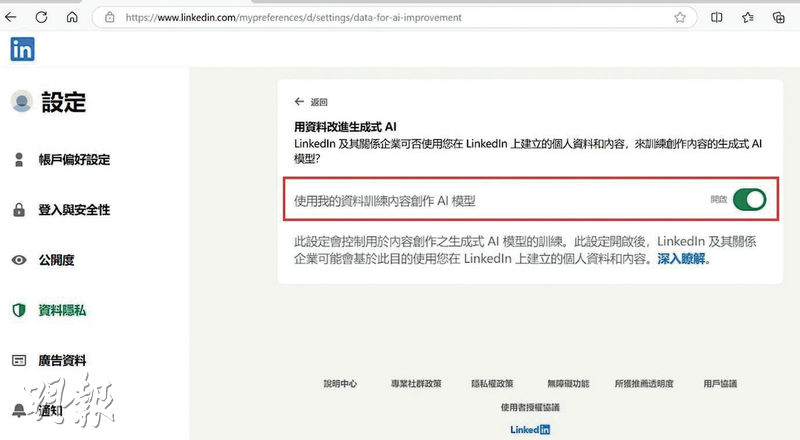
Task: Click the back arrow icon beside 返回
Action: tap(299, 102)
